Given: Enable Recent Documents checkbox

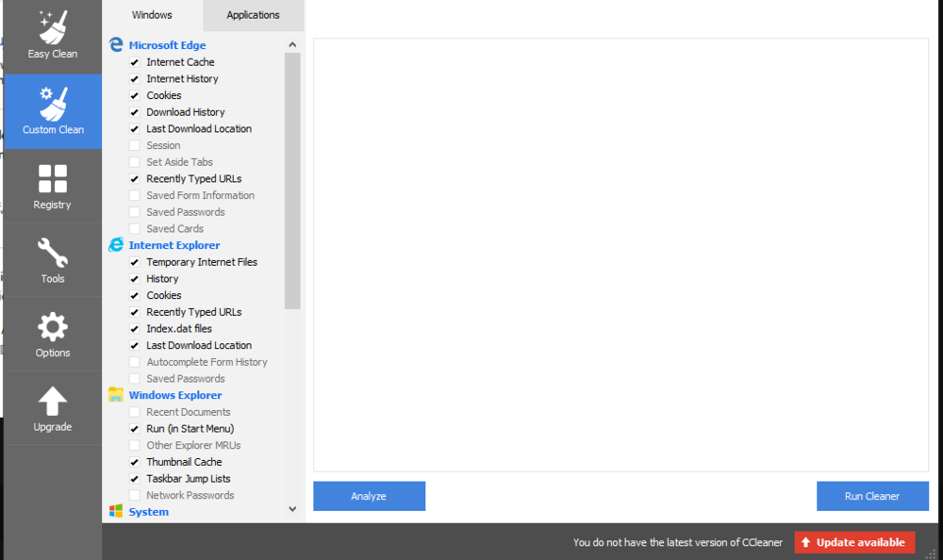Looking at the screenshot, I should (135, 412).
